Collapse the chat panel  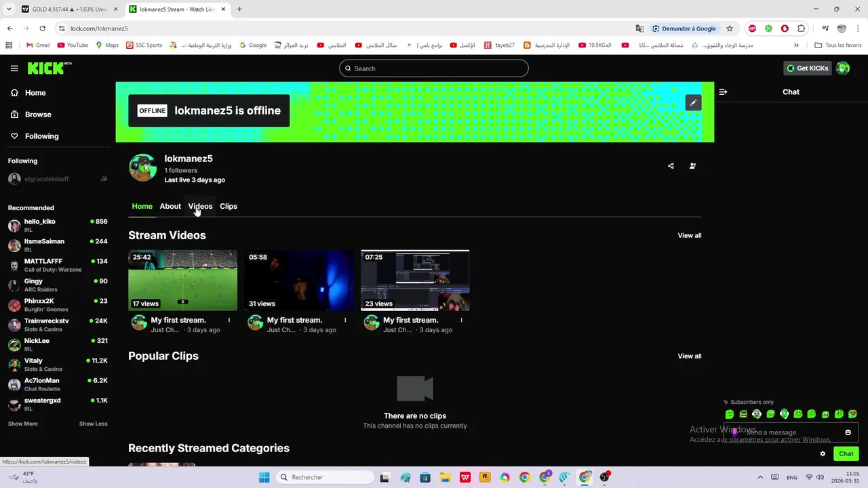[723, 91]
